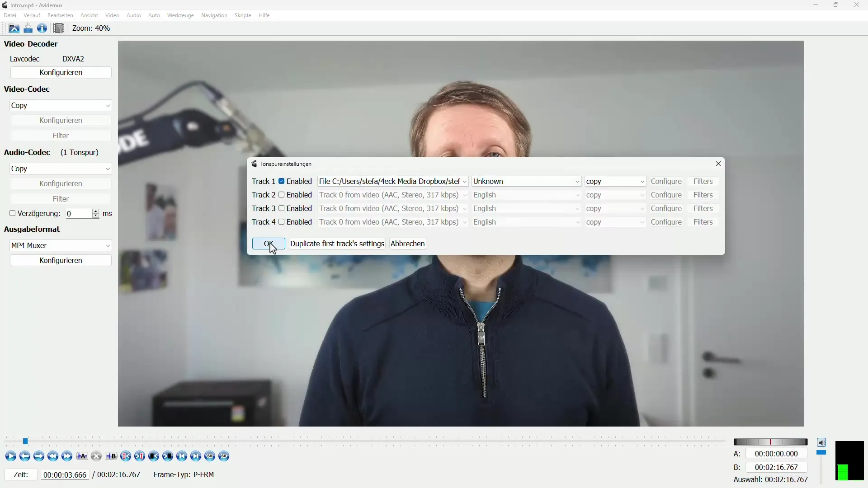Click the Zeit current time field
The image size is (868, 488).
(65, 475)
